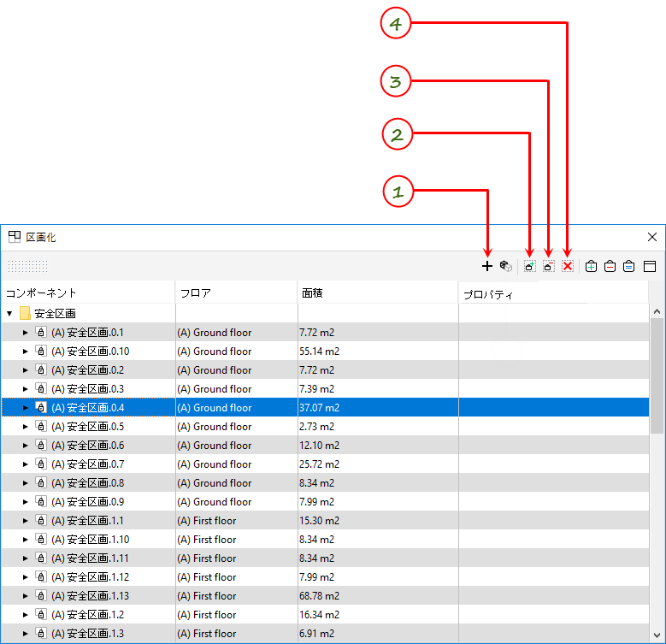Viewport: 666px width, 644px height.
Task: Expand the (A) 安全区画.0.10 row
Action: [25, 352]
